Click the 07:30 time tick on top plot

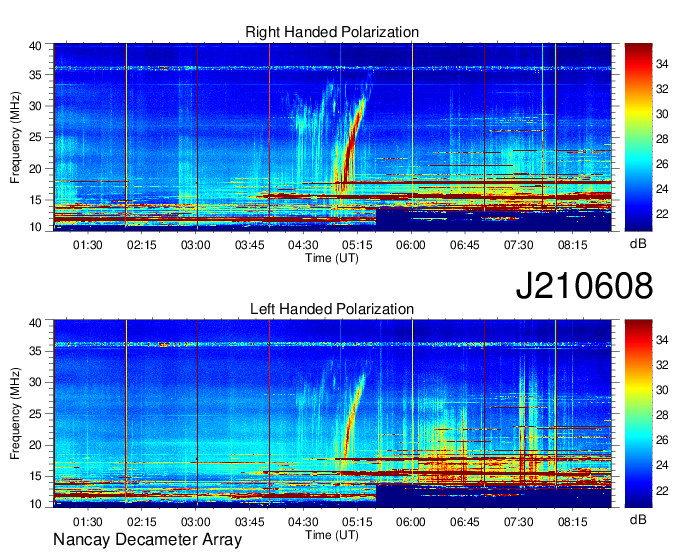coord(518,245)
